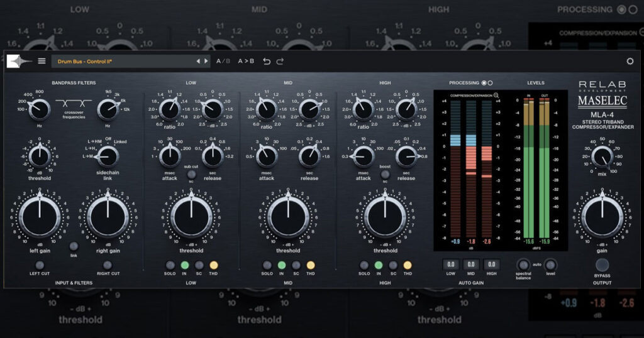The width and height of the screenshot is (644, 338).
Task: Click the left gain knob
Action: tap(40, 217)
